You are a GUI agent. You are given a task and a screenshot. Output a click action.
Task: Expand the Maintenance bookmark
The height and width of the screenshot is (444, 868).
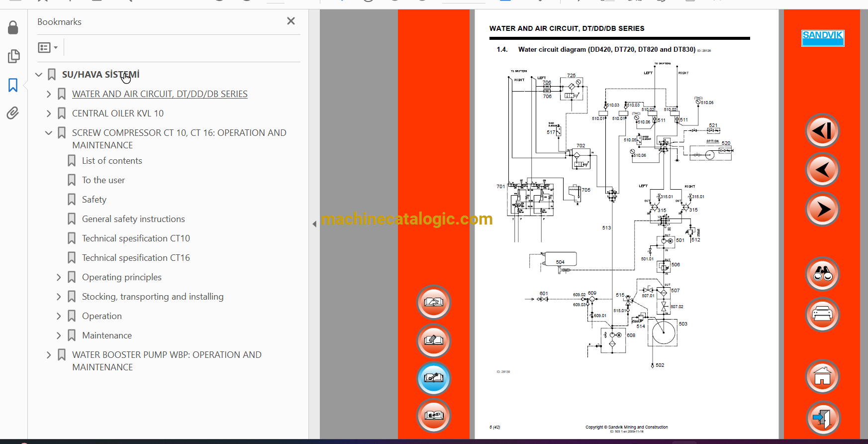59,335
